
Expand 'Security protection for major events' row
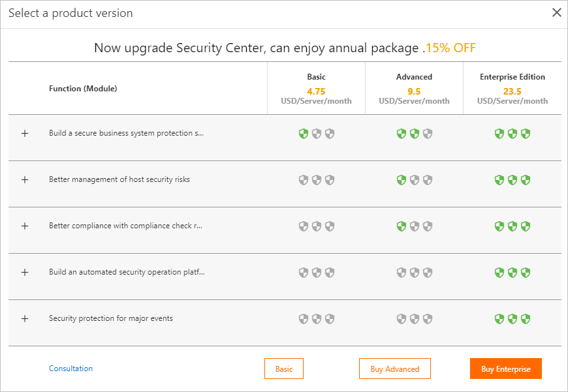click(x=25, y=319)
